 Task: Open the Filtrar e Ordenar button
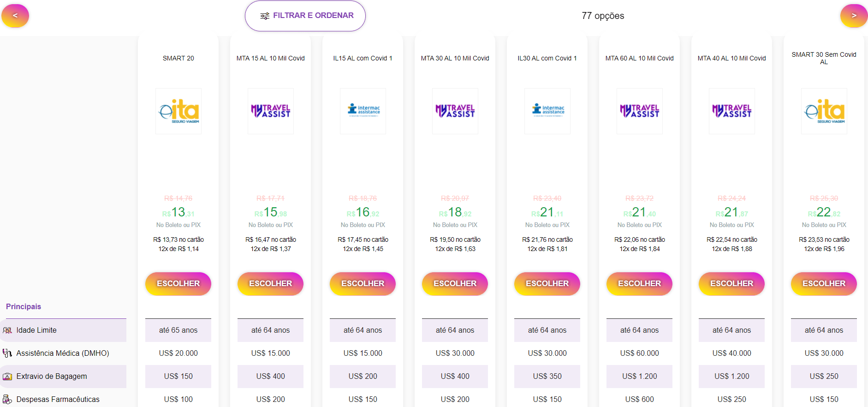[x=305, y=16]
